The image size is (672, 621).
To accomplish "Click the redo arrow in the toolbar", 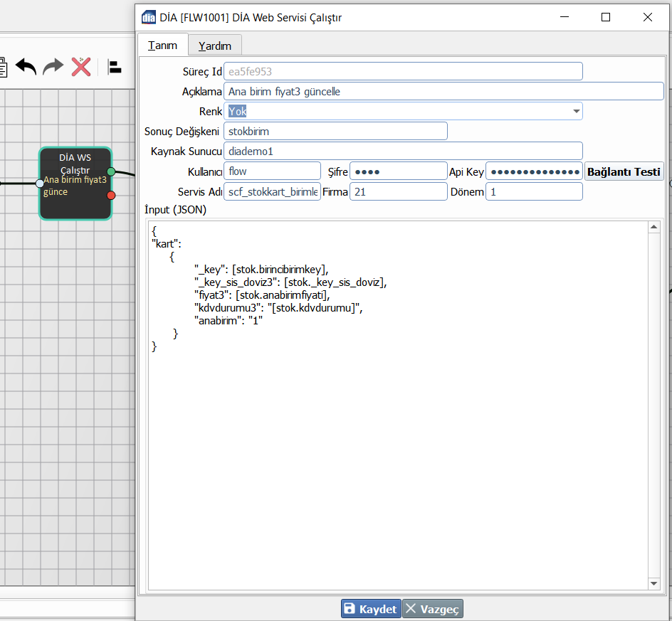I will click(x=53, y=67).
